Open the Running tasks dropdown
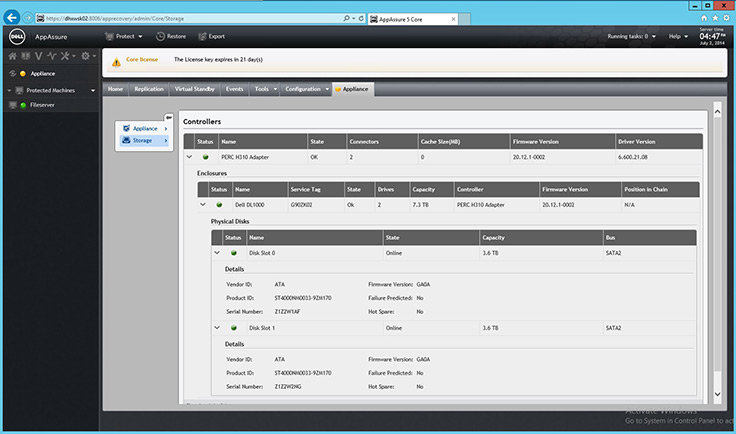The image size is (736, 434). click(x=631, y=36)
